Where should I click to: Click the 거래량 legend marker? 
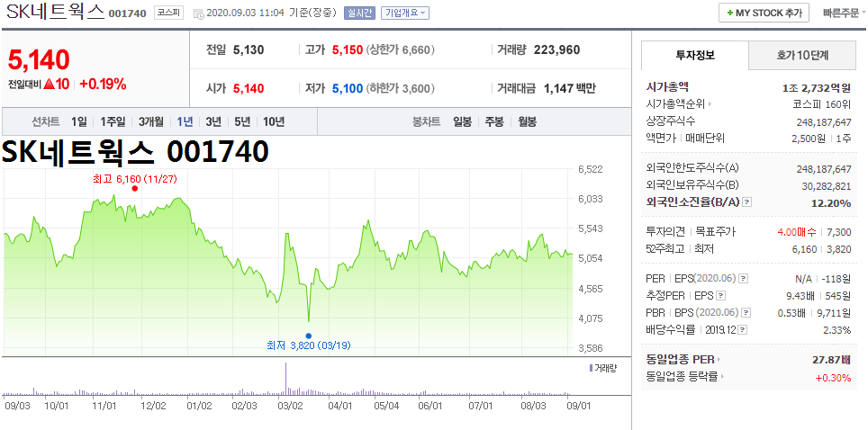(591, 368)
